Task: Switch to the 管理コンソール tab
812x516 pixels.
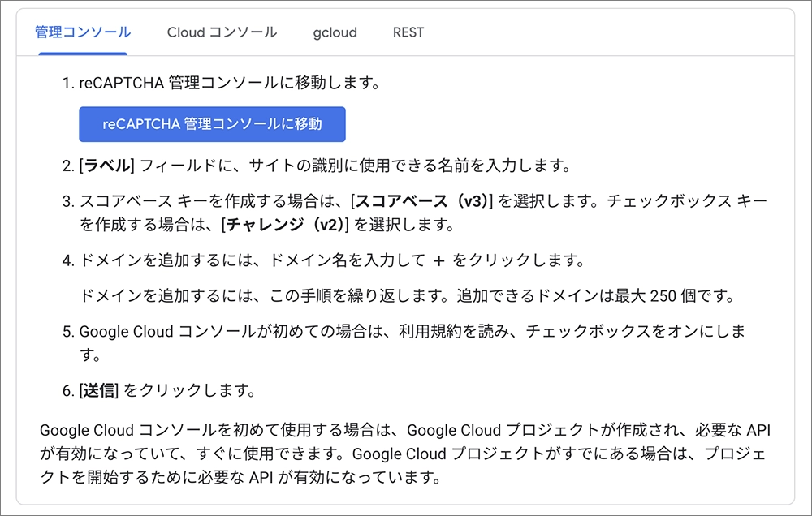Action: tap(83, 33)
